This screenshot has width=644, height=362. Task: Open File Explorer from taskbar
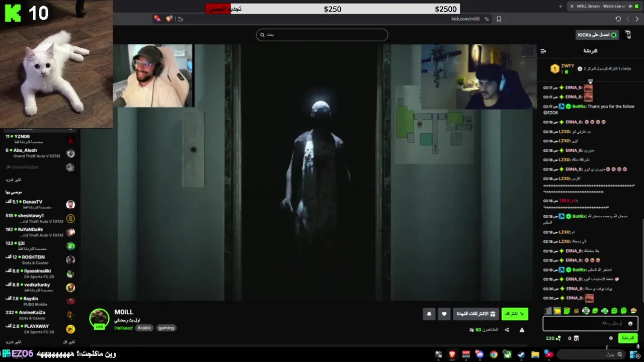[535, 354]
